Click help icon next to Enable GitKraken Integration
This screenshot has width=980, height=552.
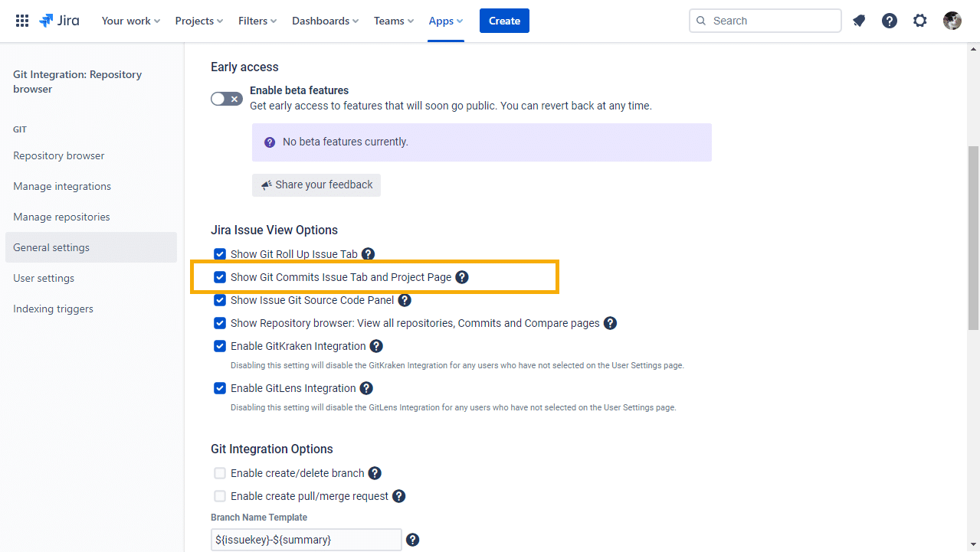click(376, 346)
